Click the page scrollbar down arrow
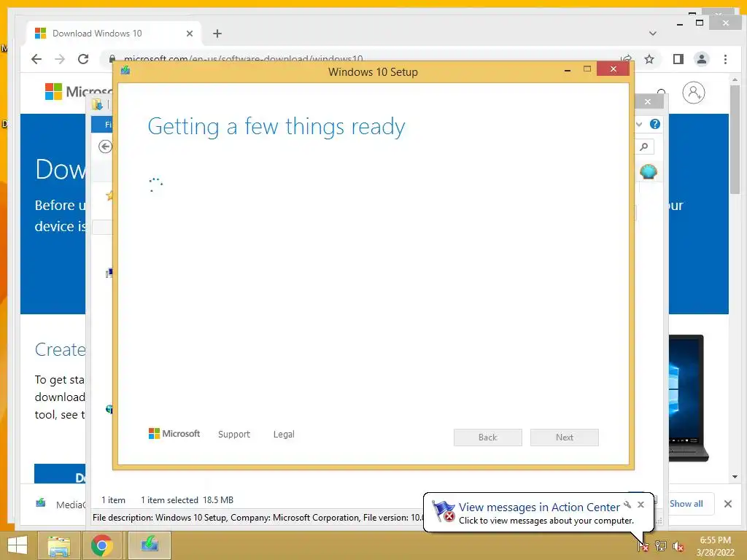The height and width of the screenshot is (560, 747). point(735,477)
